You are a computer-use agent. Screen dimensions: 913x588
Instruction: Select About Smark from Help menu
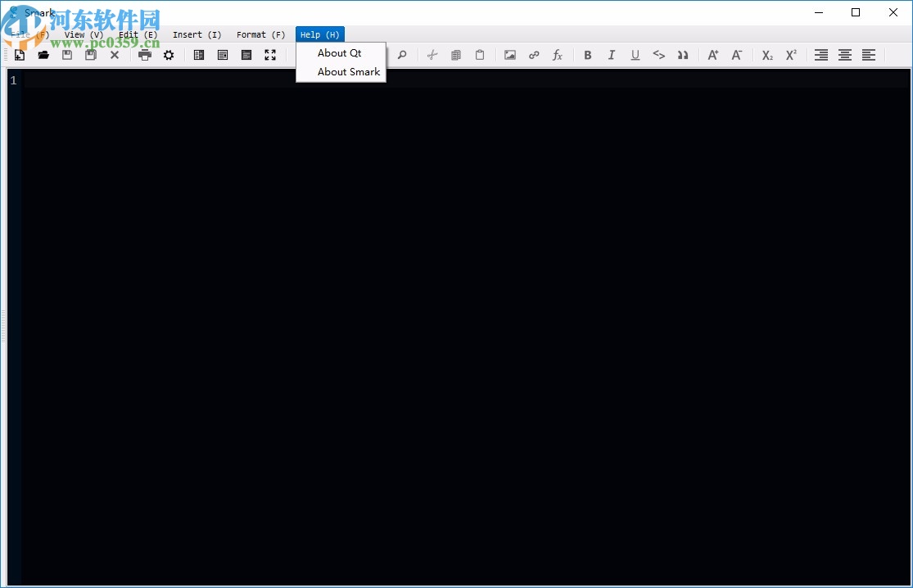click(347, 71)
